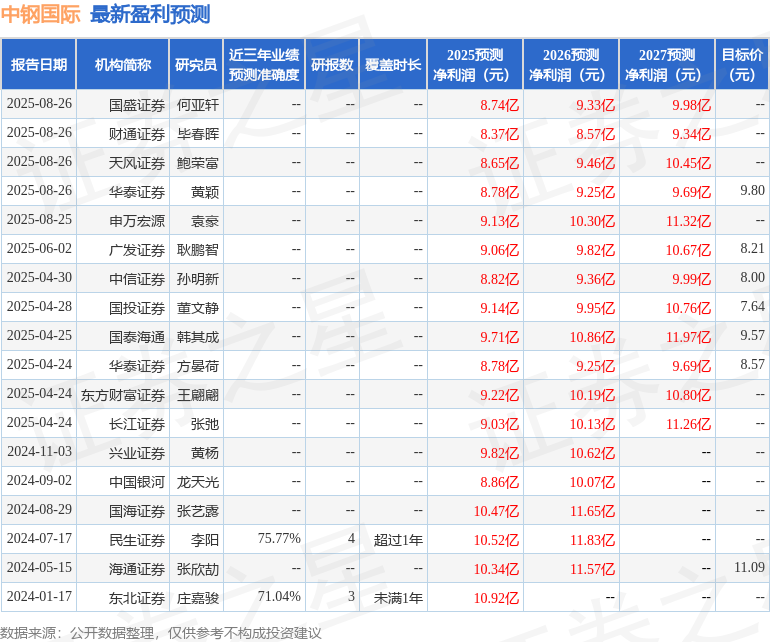Click 东方财富证券 institution cell

(123, 395)
